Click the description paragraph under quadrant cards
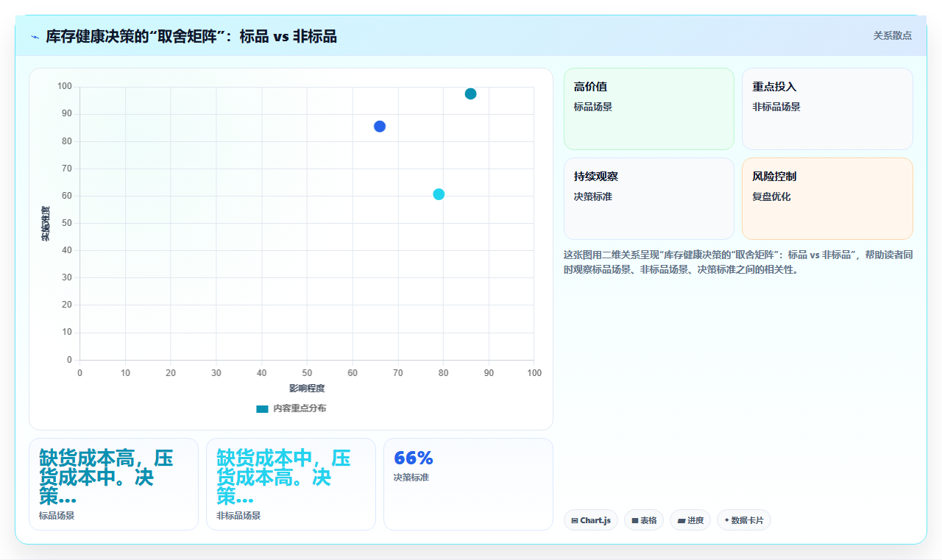942x560 pixels. 738,262
